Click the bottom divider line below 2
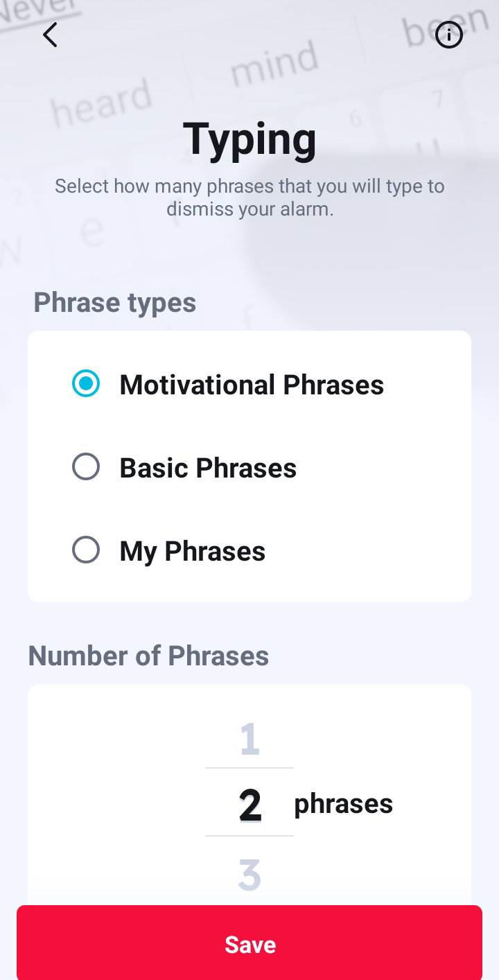 tap(249, 836)
